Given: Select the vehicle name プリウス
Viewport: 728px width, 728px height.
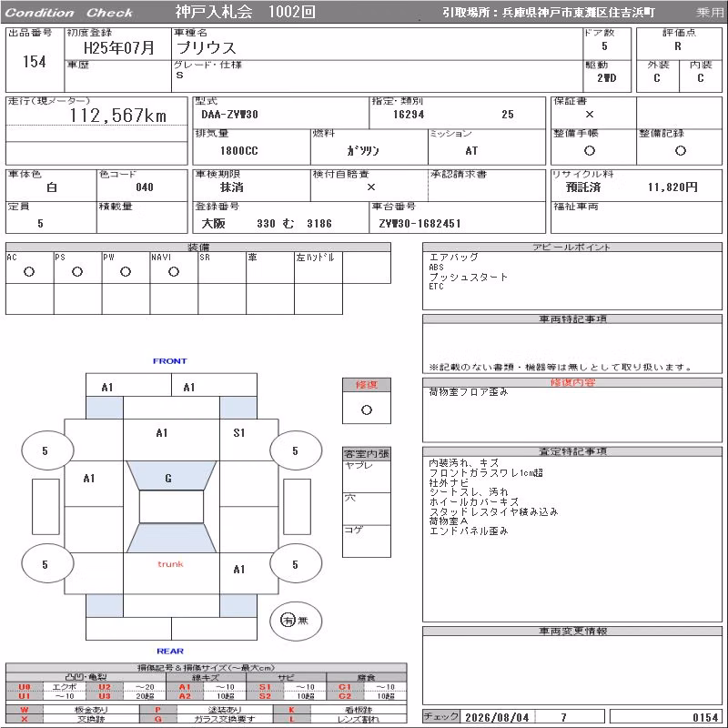Looking at the screenshot, I should point(207,48).
